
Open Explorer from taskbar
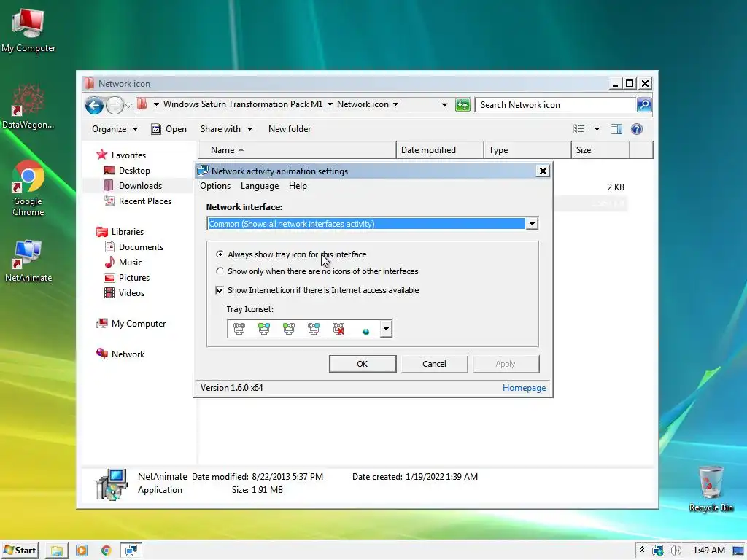click(57, 551)
